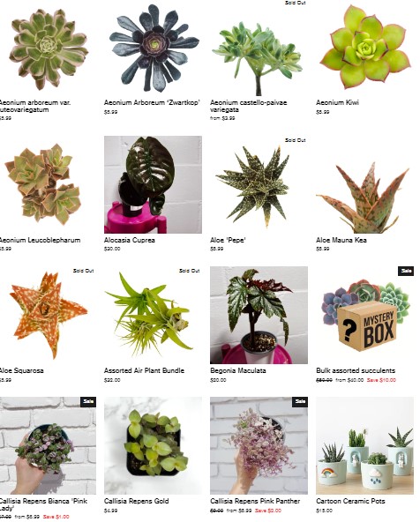Open the Aeonium Kiwi product image
The width and height of the screenshot is (420, 522).
coord(364,48)
